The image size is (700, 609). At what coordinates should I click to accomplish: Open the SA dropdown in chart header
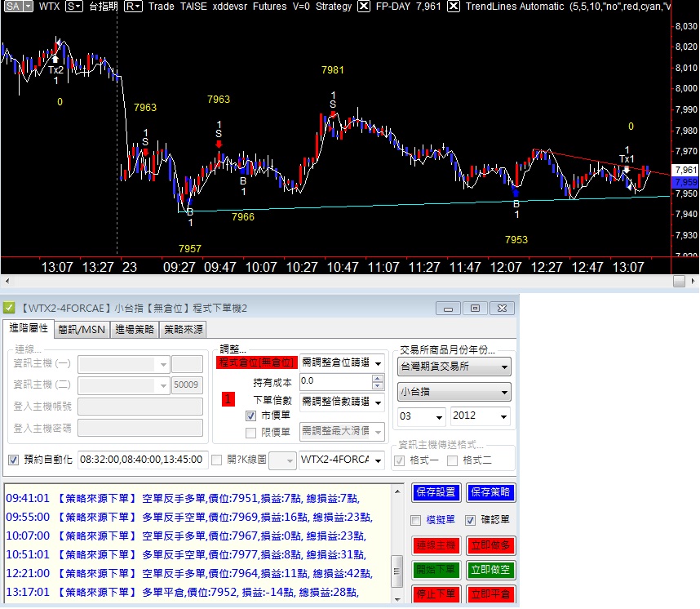(28, 7)
